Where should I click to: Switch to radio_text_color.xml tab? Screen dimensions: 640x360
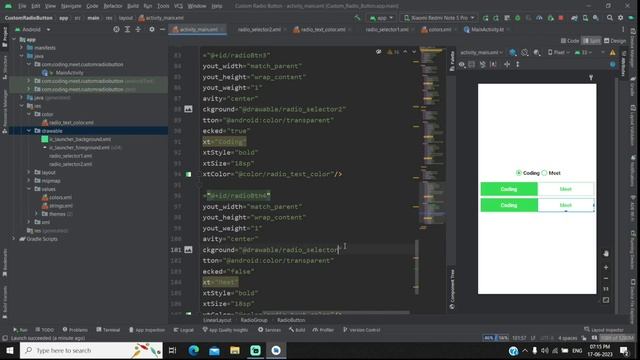point(320,29)
